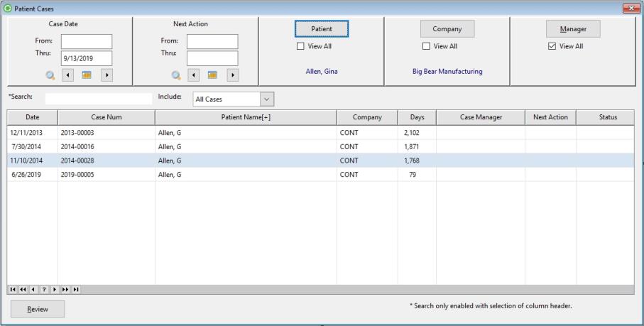Click the Case Date Thru field 9/13/2019

[x=87, y=58]
